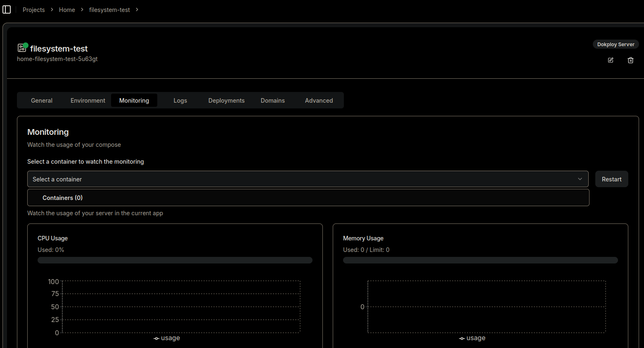Toggle the sidebar panel icon
The image size is (644, 348).
[x=7, y=9]
